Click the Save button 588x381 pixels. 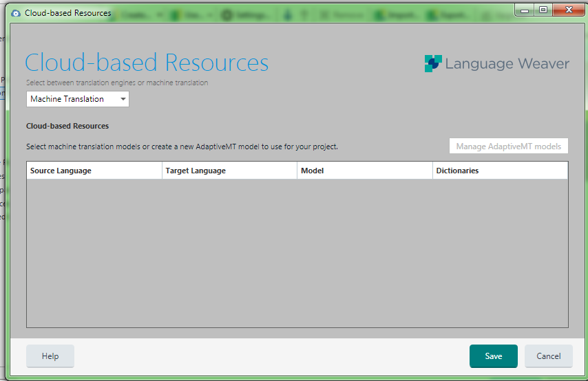(494, 356)
